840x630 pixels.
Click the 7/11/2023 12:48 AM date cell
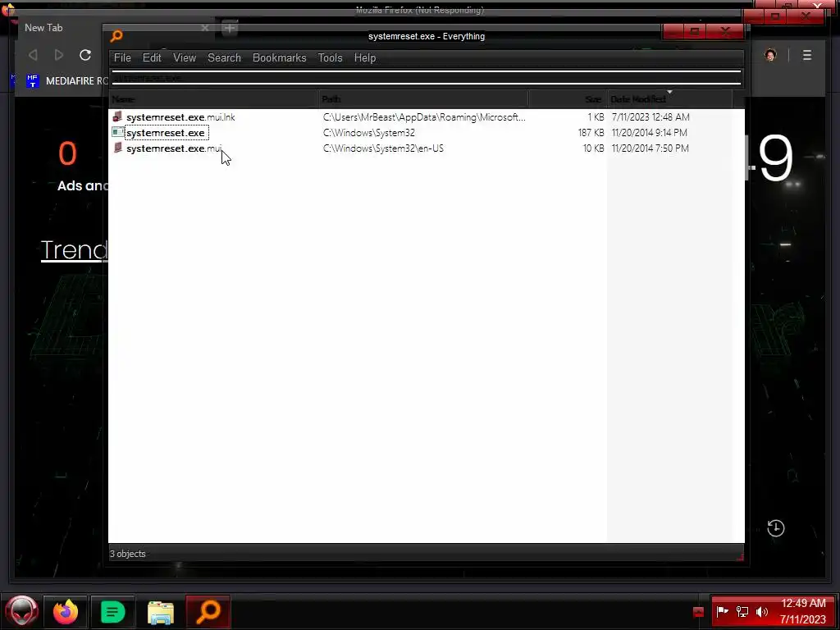651,116
